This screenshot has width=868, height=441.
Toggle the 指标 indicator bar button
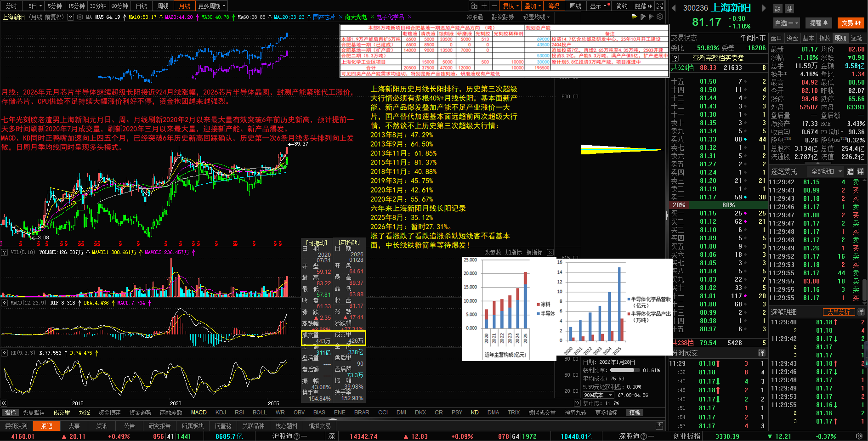(10, 413)
